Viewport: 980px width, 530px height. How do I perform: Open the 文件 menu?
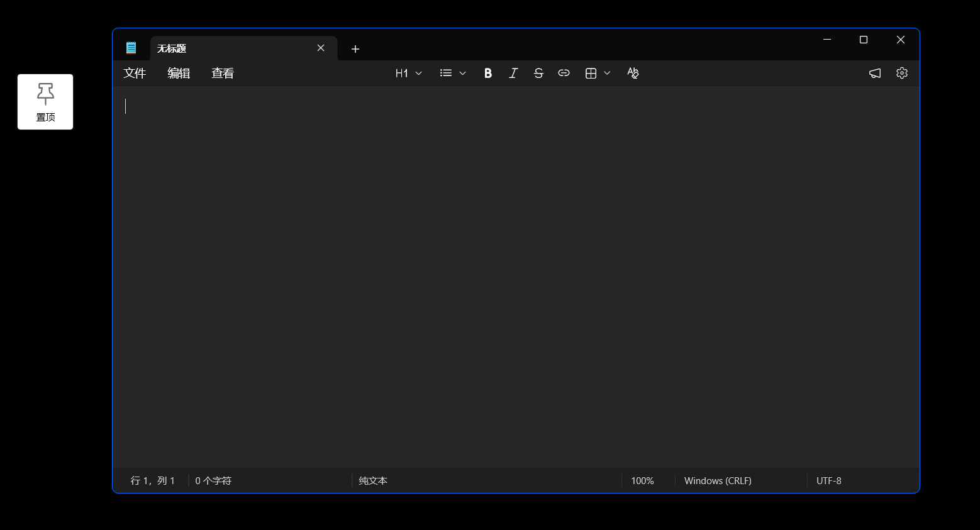click(x=135, y=73)
